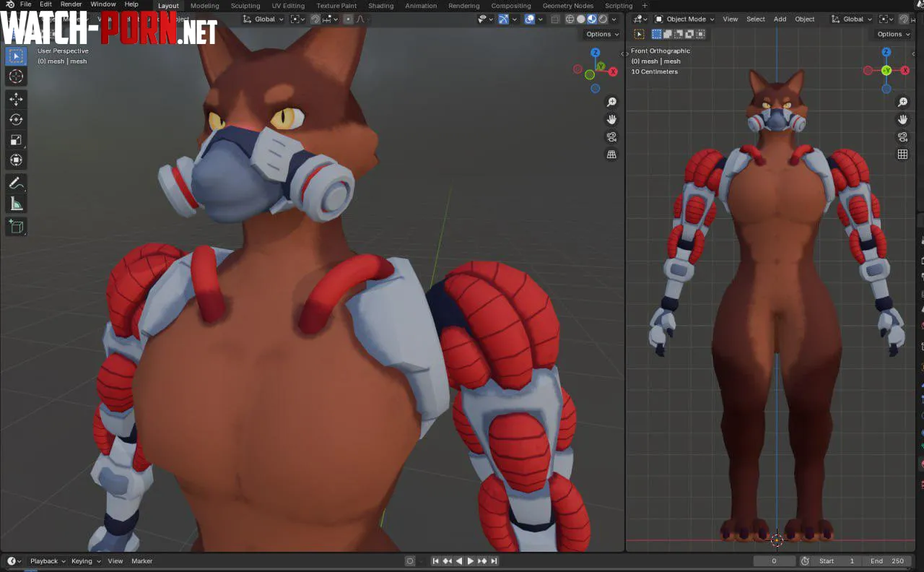Switch to Rendered shading

click(603, 19)
